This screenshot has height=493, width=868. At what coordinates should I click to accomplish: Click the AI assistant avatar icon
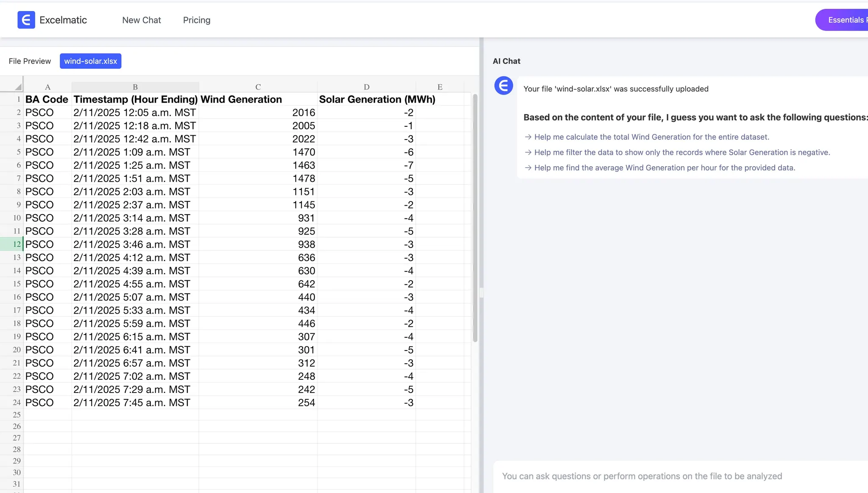tap(504, 86)
